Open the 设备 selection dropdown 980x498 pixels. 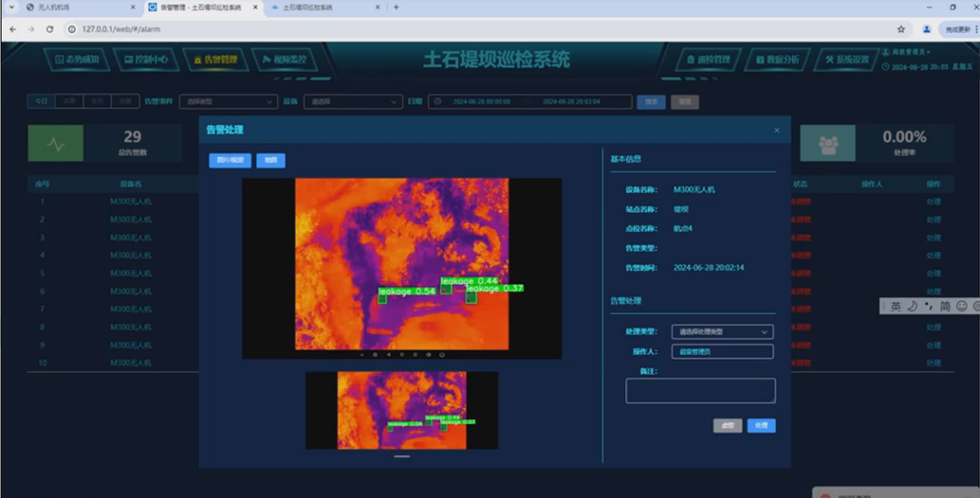(x=353, y=102)
